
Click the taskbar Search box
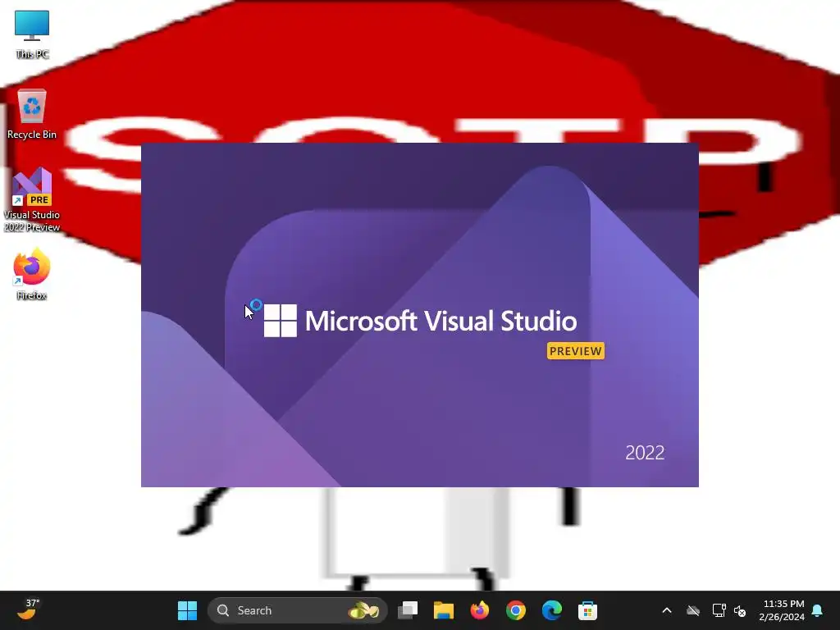pos(297,610)
